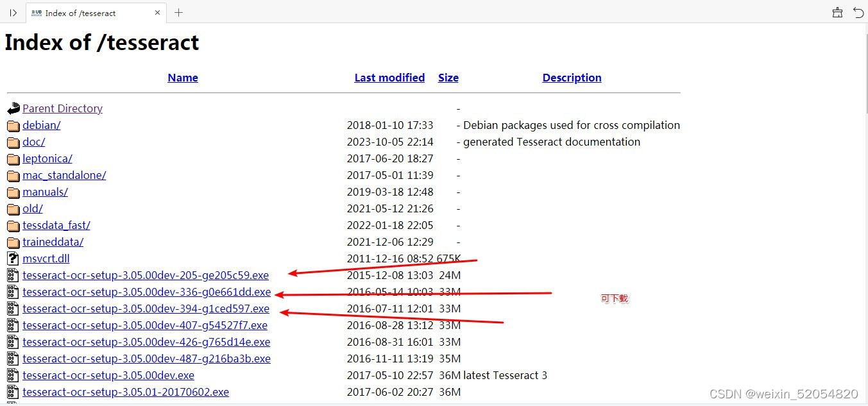
Task: Download tesseract-ocr-setup-3.05.00dev-205-ge205c59.exe
Action: point(146,275)
